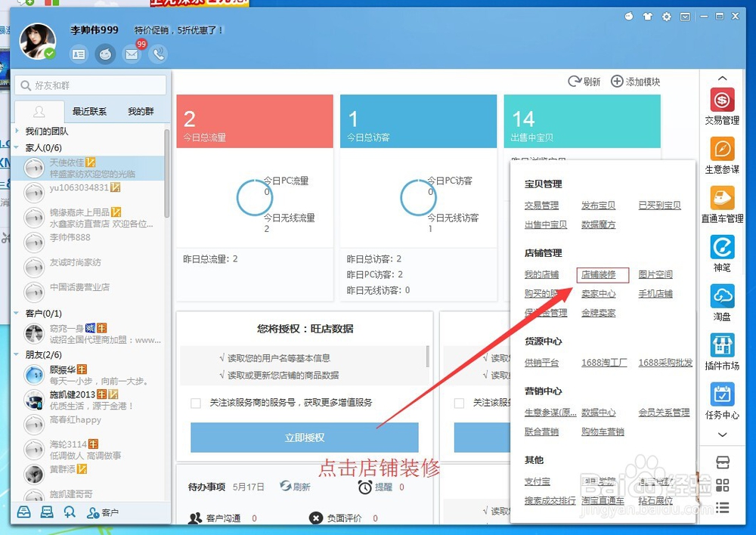
Task: Click the magnifier search icon at bottom left
Action: [70, 512]
